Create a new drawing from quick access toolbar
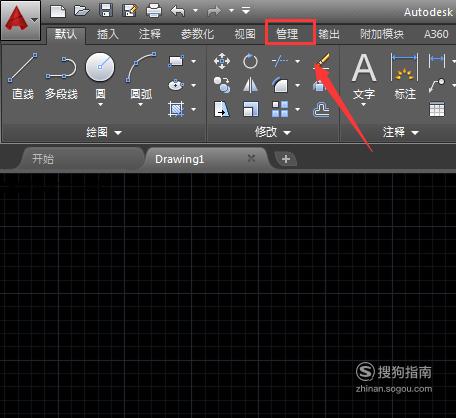This screenshot has height=418, width=456. 58,11
